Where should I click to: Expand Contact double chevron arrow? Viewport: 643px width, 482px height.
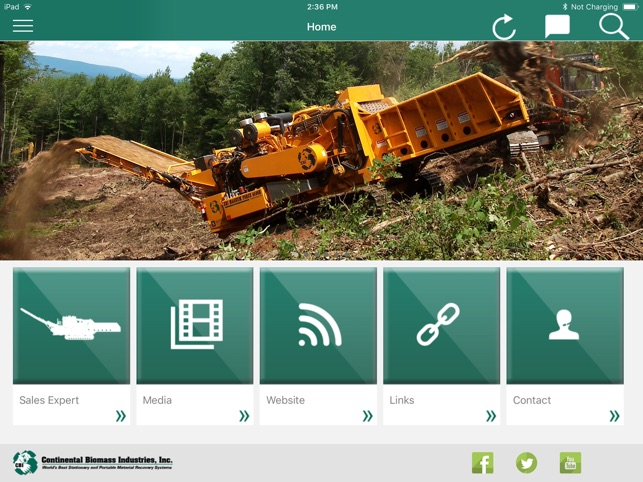click(x=614, y=416)
